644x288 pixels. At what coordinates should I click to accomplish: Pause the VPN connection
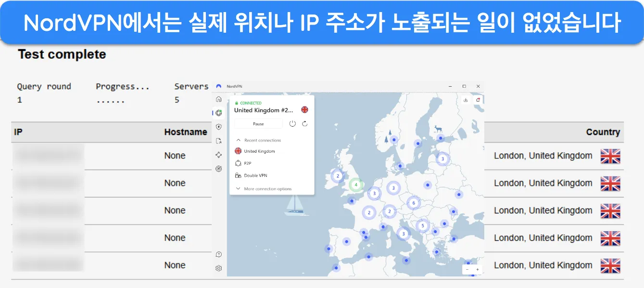point(258,124)
